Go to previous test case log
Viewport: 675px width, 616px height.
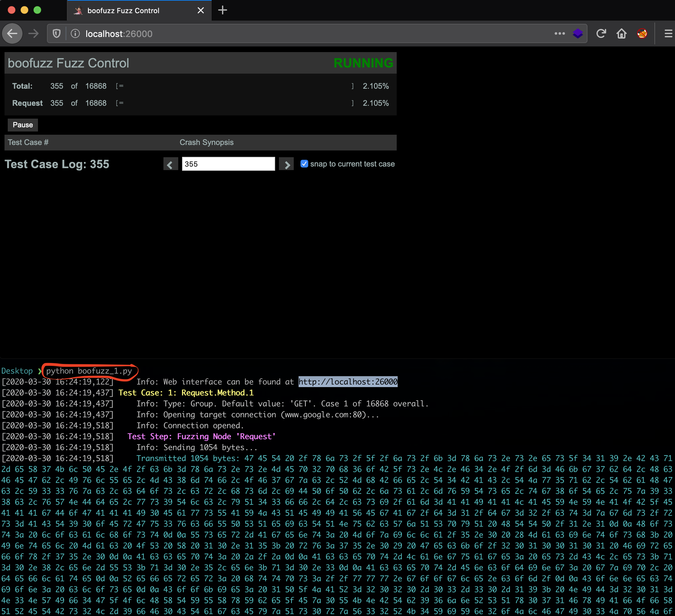coord(170,164)
